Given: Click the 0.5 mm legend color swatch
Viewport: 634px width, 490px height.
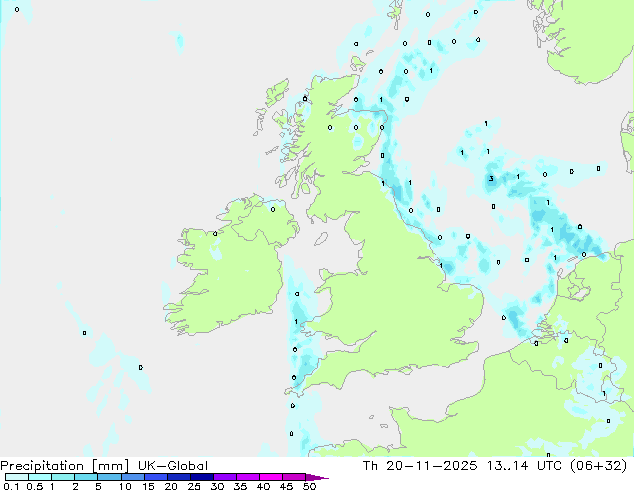Looking at the screenshot, I should pyautogui.click(x=40, y=477).
